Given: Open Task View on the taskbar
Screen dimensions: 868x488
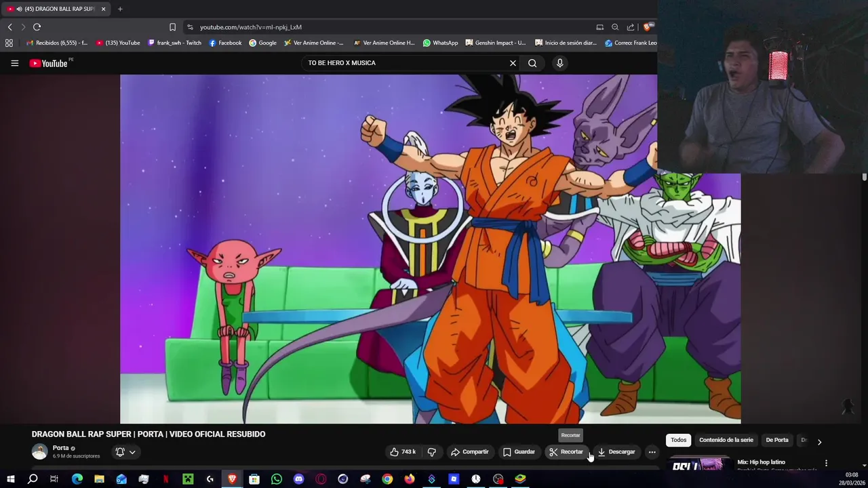Looking at the screenshot, I should (54, 479).
